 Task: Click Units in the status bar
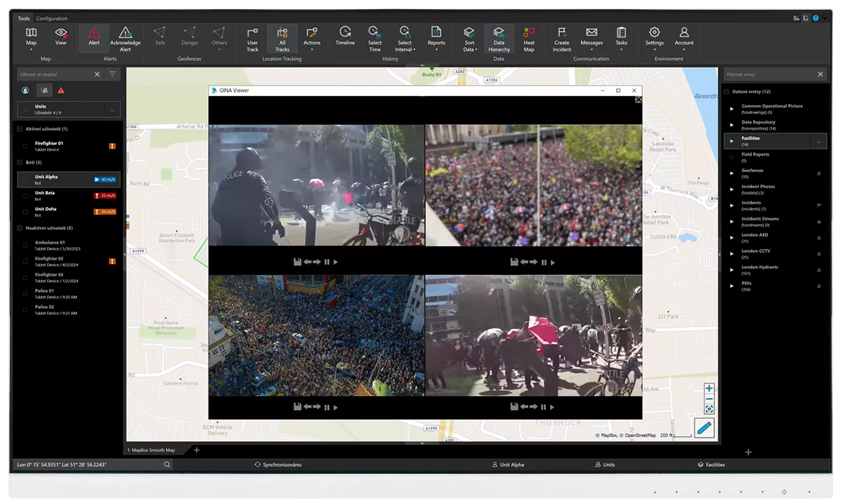(605, 465)
